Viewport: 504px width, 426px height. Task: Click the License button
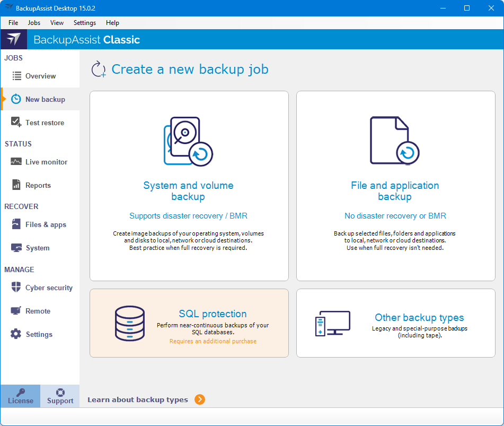(x=21, y=396)
